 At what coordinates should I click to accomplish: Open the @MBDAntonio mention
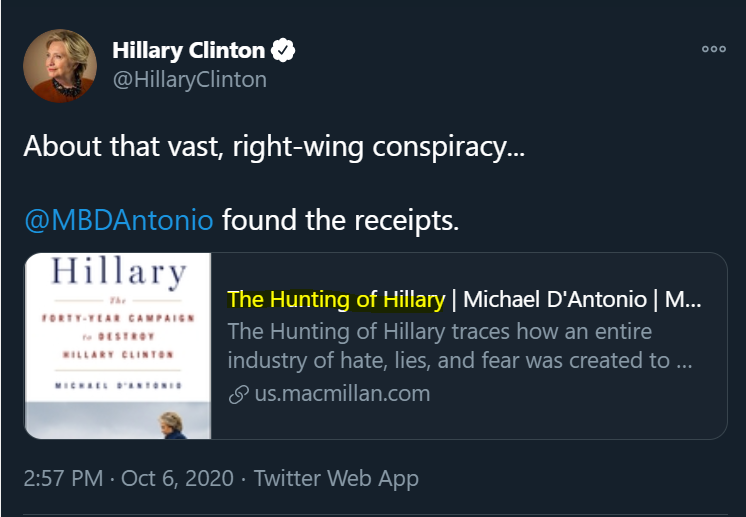118,220
